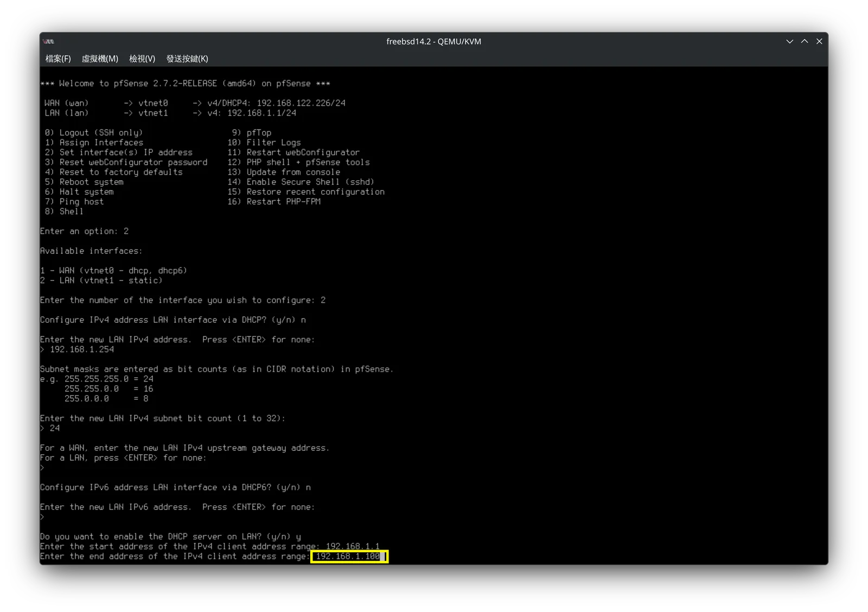The image size is (868, 612).
Task: Click menu line 11) Restart webConfigurator
Action: click(x=293, y=152)
